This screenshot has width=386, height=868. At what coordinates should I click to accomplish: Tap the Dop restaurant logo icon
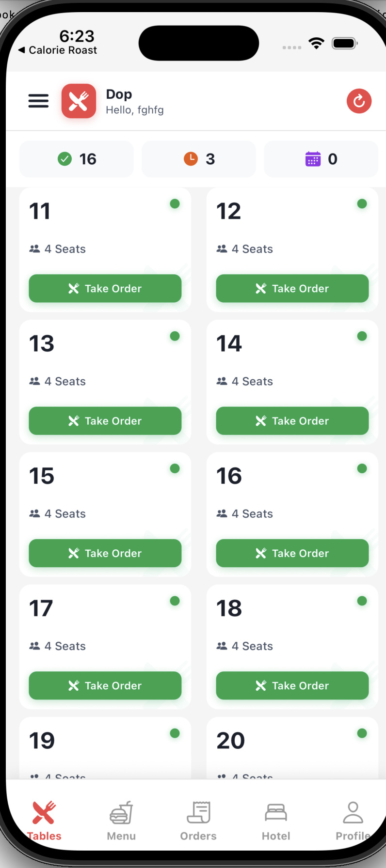[79, 101]
